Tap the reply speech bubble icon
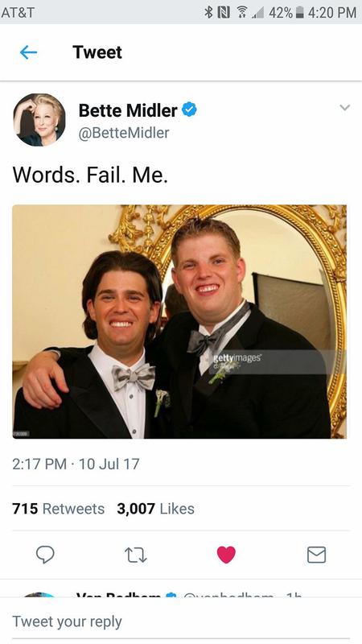Screen dimensions: 362x644 pyautogui.click(x=45, y=555)
